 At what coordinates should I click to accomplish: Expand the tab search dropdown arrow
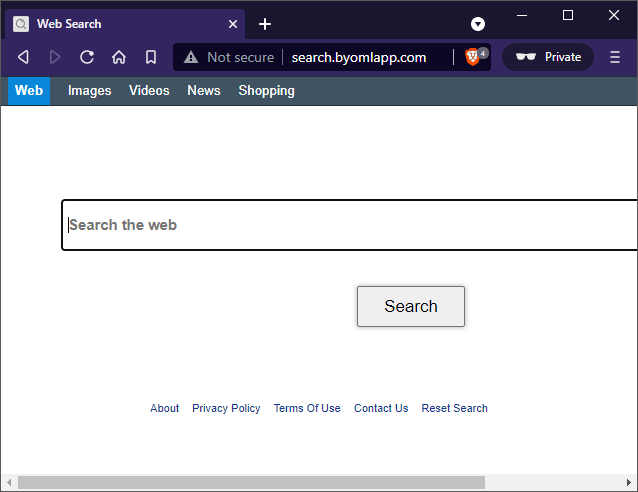click(478, 24)
